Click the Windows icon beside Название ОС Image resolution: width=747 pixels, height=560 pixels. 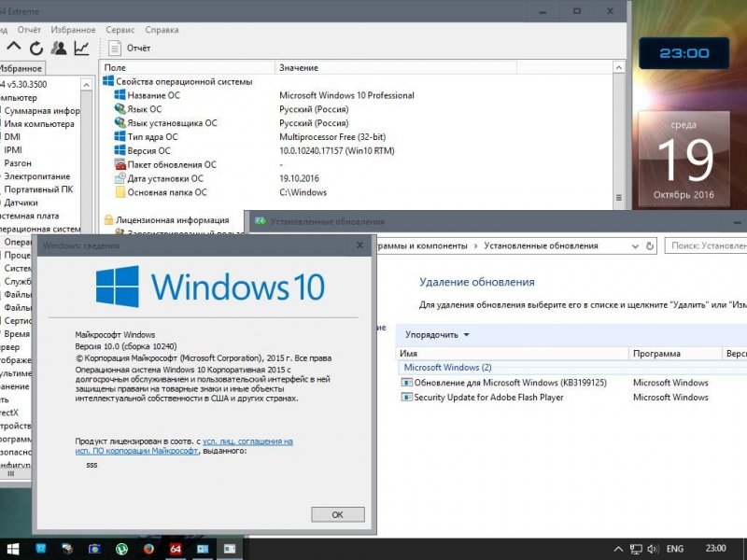(120, 95)
